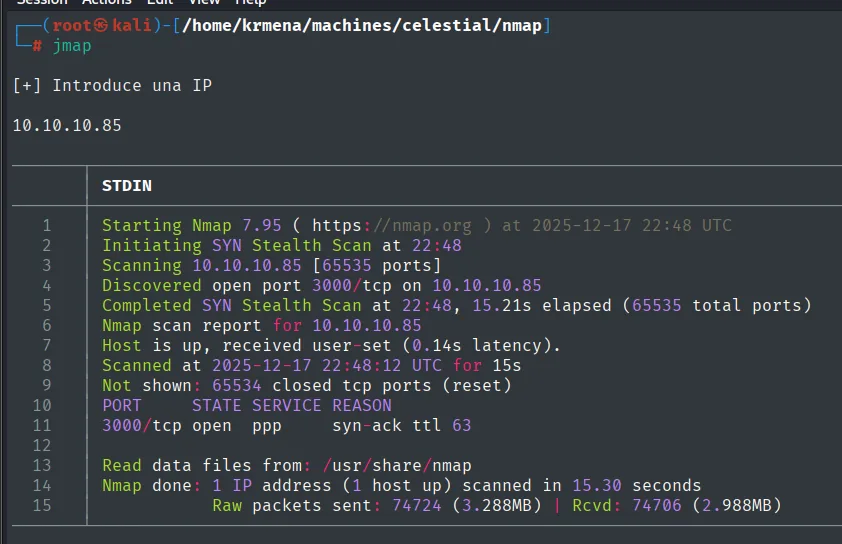Click the IP 10.10.10.85 on line 6
The height and width of the screenshot is (544, 842).
pyautogui.click(x=367, y=325)
